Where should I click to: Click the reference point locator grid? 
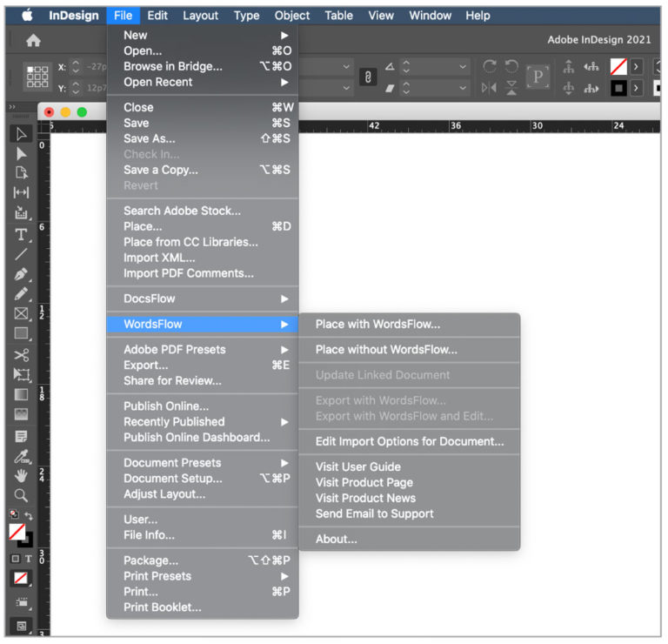pyautogui.click(x=37, y=77)
